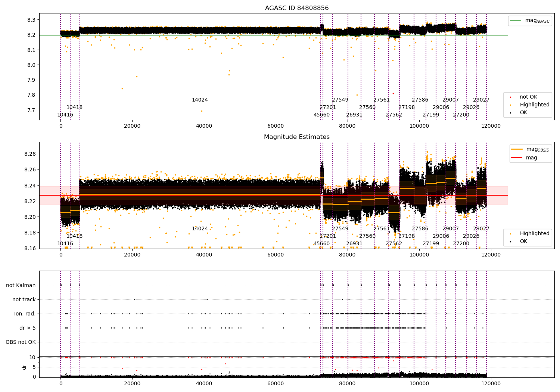Click x-axis tick '100000' under the middle plot
560x392 pixels.
pos(419,255)
